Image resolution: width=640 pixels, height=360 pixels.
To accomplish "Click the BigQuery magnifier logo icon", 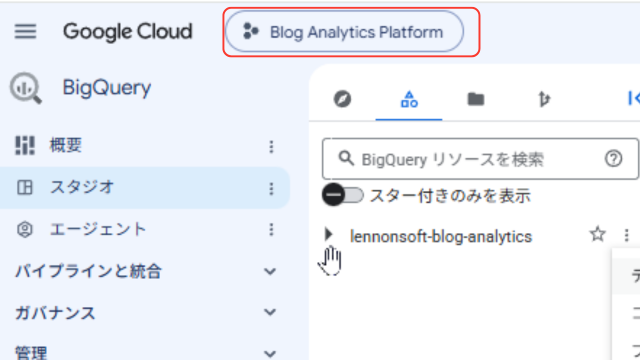I will [x=26, y=88].
